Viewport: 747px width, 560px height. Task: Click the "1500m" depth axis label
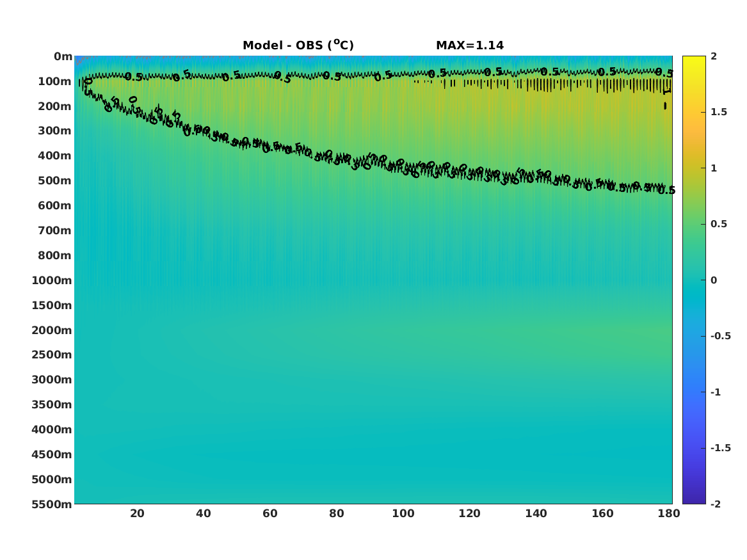[52, 305]
